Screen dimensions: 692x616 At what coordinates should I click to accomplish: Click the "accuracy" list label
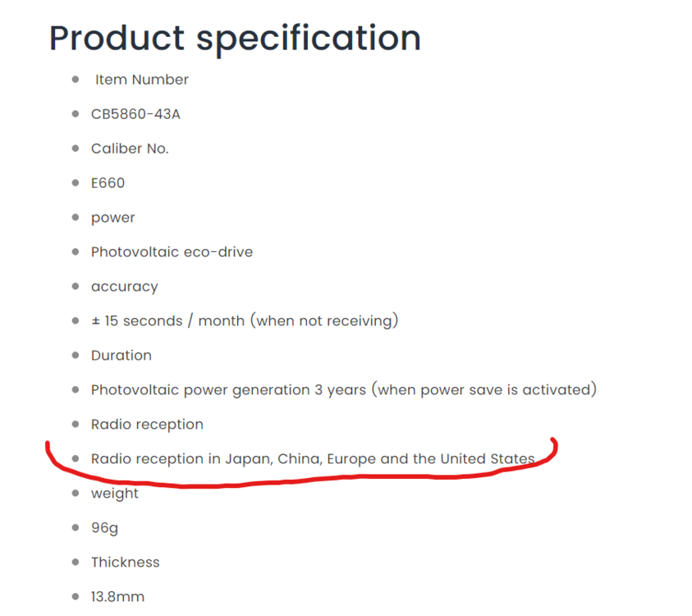click(x=124, y=287)
